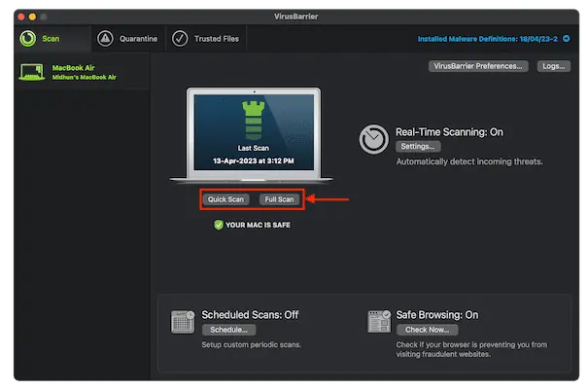This screenshot has width=588, height=389.
Task: Open Real-Time Scanning Settings
Action: pyautogui.click(x=418, y=147)
